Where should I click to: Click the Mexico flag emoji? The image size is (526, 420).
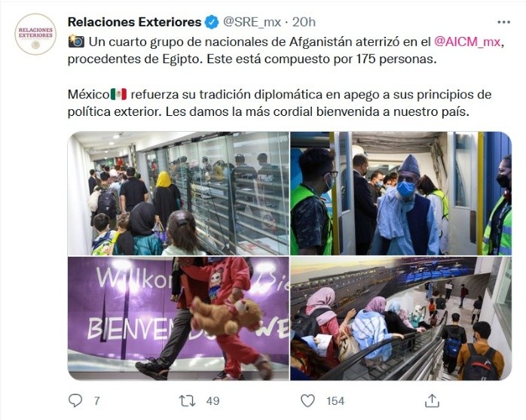[x=119, y=94]
